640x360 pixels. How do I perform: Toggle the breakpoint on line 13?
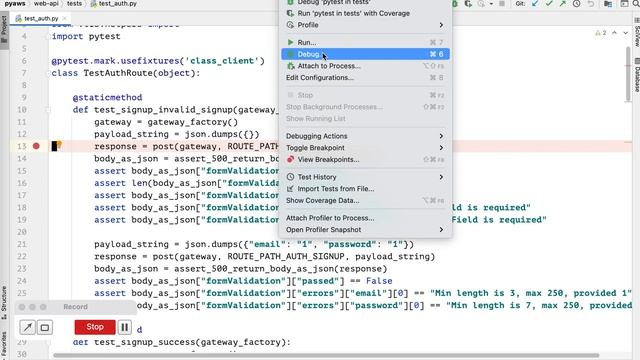coord(36,146)
